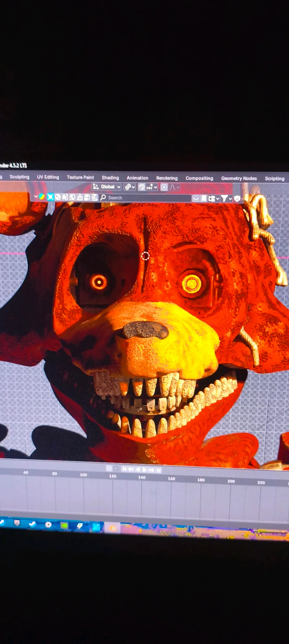Viewport: 289px width, 644px height.
Task: Switch to the Compositing workspace tab
Action: (199, 178)
